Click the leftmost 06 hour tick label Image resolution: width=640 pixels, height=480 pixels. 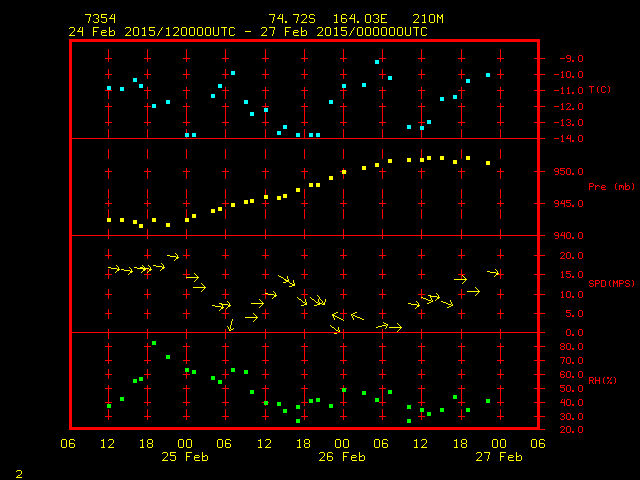pyautogui.click(x=69, y=443)
